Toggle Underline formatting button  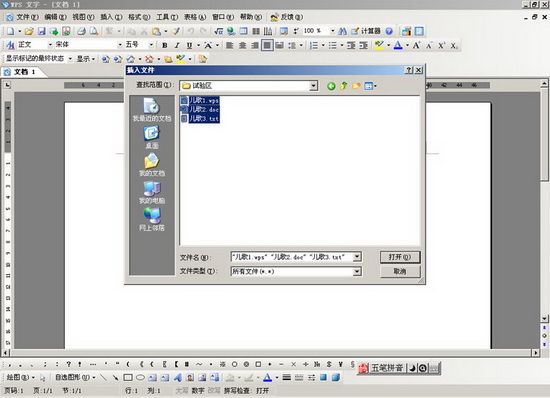click(189, 45)
